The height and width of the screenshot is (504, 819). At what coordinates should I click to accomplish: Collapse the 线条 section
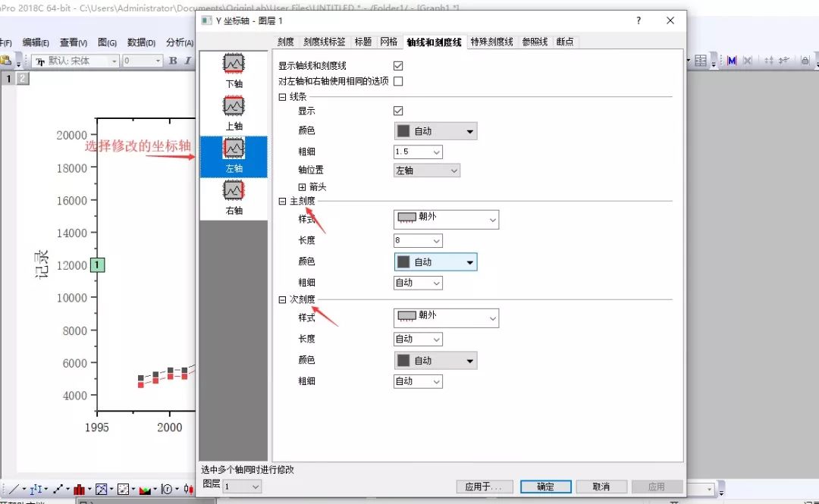point(282,97)
